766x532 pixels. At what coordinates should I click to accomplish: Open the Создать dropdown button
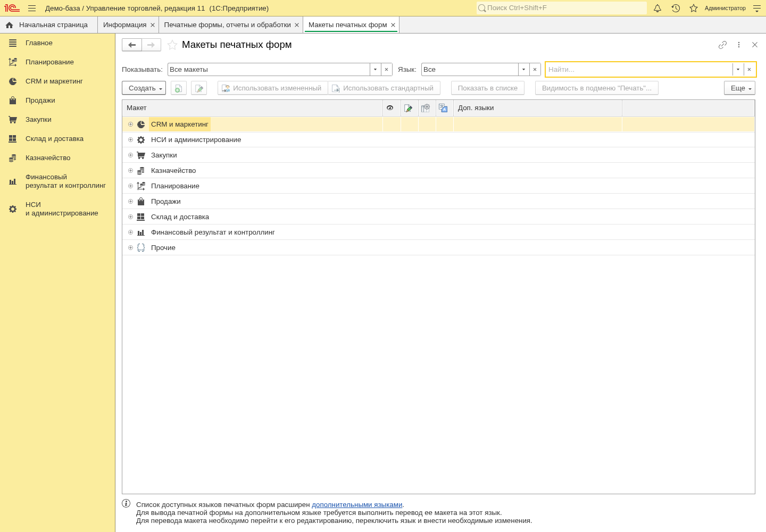click(144, 88)
